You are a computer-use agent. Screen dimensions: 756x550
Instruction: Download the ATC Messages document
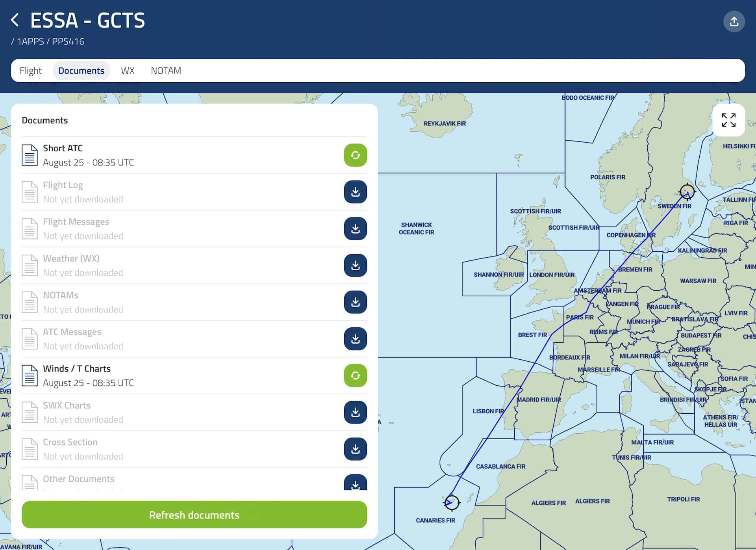[x=355, y=339]
